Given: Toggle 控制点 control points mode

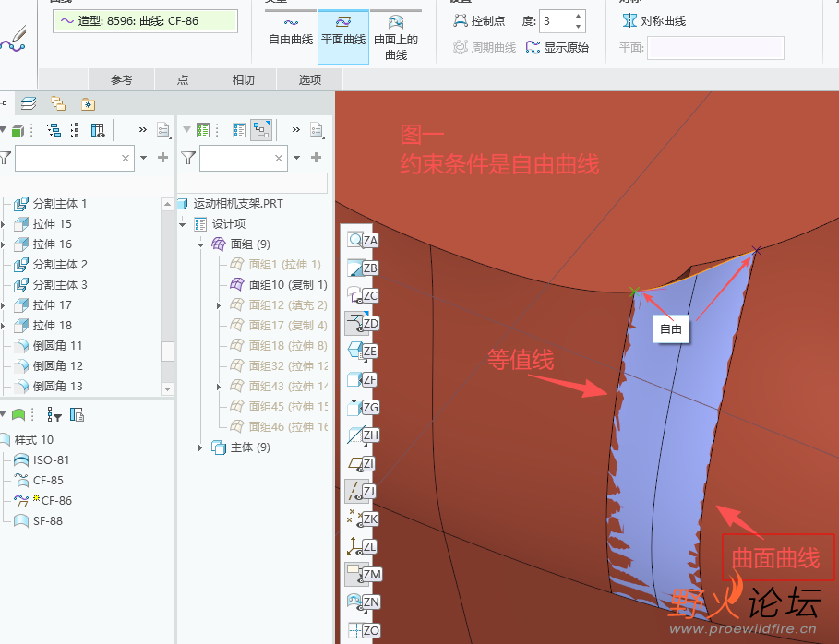Looking at the screenshot, I should [479, 21].
